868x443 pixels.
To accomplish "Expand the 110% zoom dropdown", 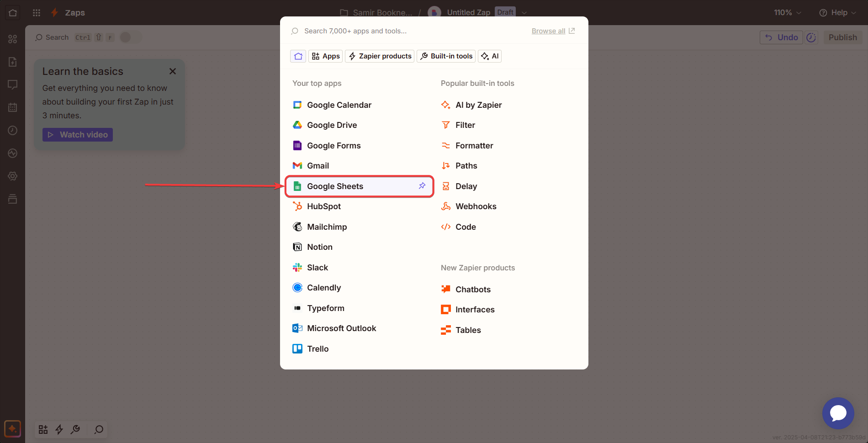I will tap(787, 13).
